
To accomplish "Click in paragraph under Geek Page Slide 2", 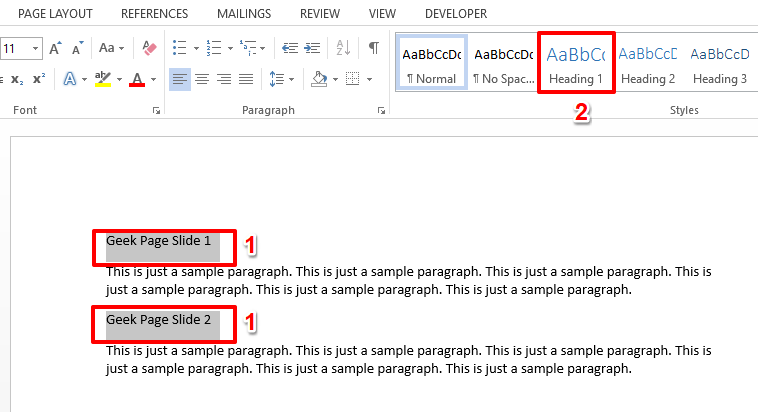I will pos(408,359).
